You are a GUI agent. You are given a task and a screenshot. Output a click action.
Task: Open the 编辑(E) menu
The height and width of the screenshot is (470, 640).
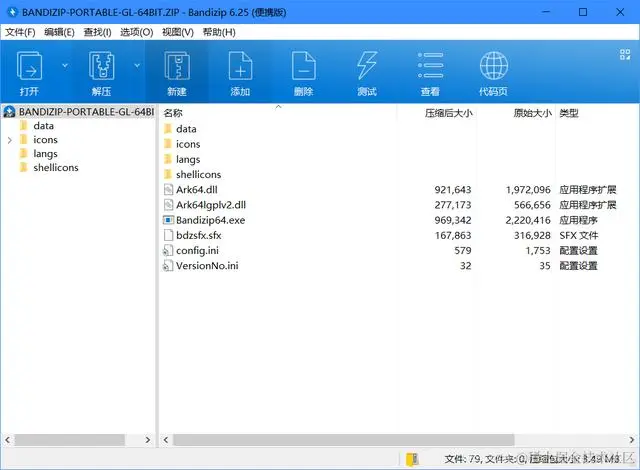59,32
